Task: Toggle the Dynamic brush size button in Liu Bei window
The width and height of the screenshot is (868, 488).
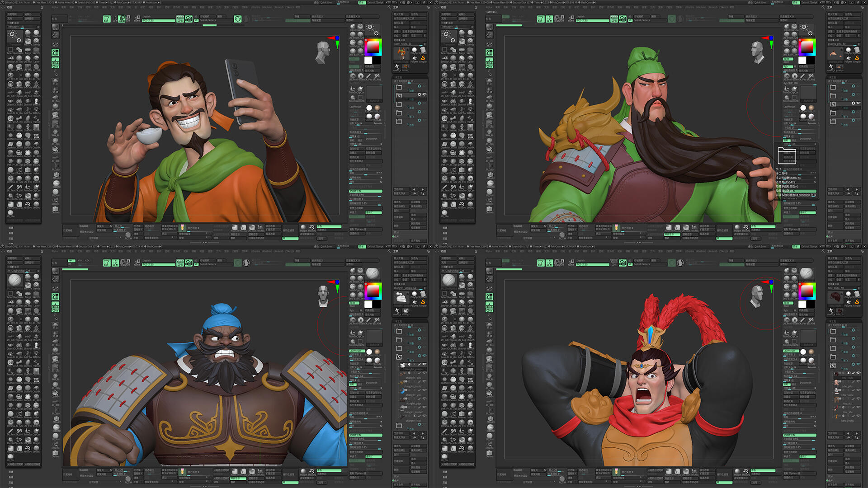Action: coord(377,123)
